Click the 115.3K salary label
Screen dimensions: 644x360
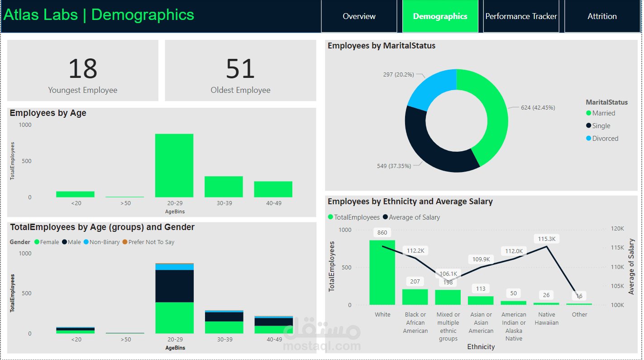(547, 239)
